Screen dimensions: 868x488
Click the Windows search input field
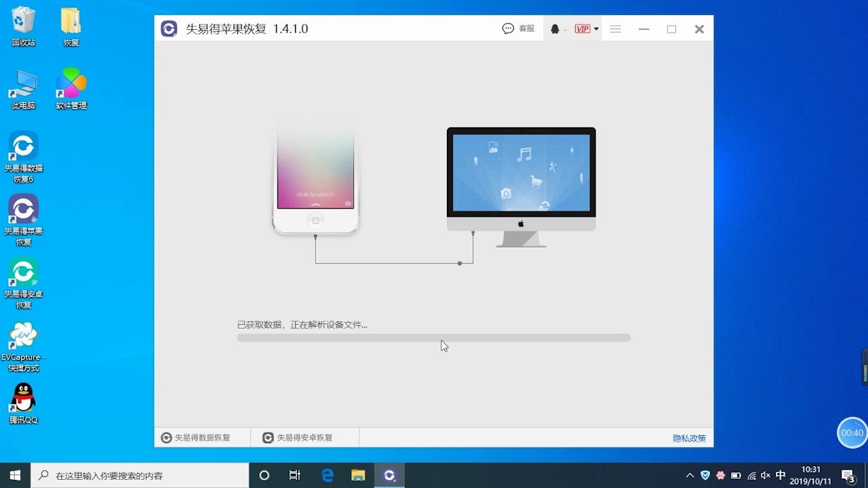tap(136, 475)
